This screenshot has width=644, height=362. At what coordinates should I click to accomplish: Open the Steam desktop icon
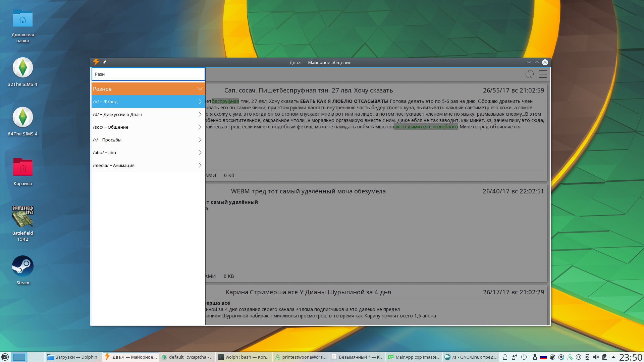pos(23,270)
